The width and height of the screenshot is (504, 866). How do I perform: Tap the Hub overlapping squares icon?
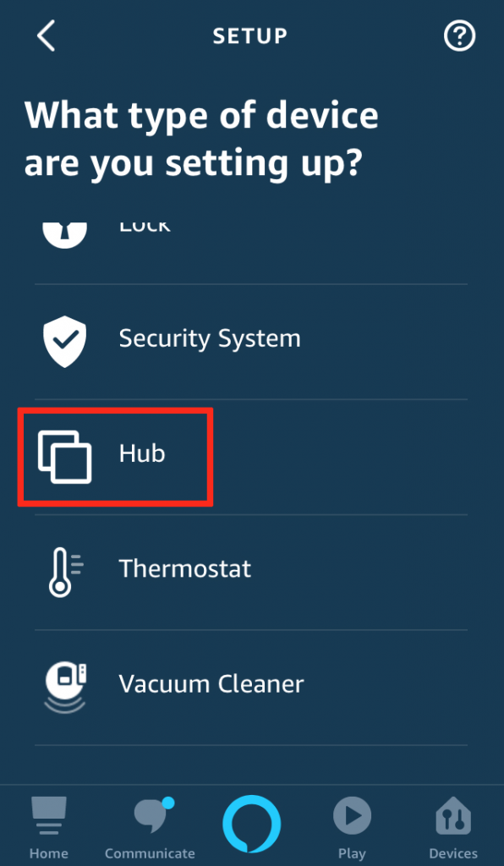click(x=64, y=456)
